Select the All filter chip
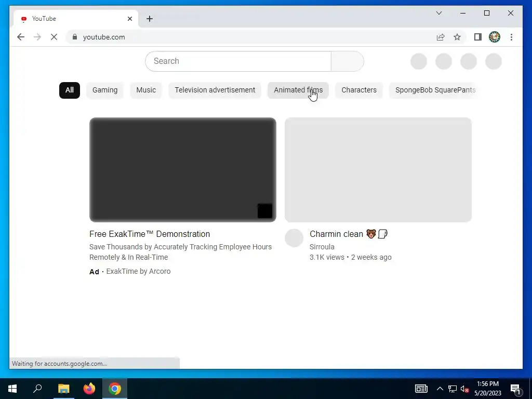The height and width of the screenshot is (399, 532). [70, 90]
